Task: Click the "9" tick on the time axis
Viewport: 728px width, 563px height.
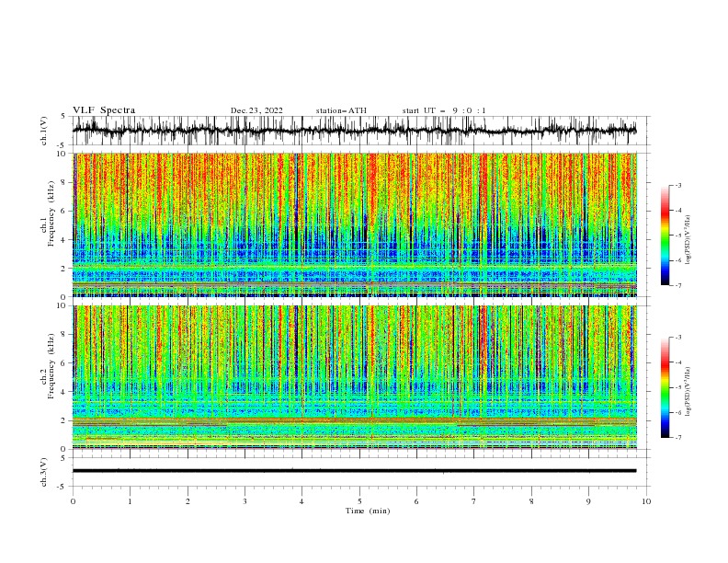Action: tap(588, 501)
